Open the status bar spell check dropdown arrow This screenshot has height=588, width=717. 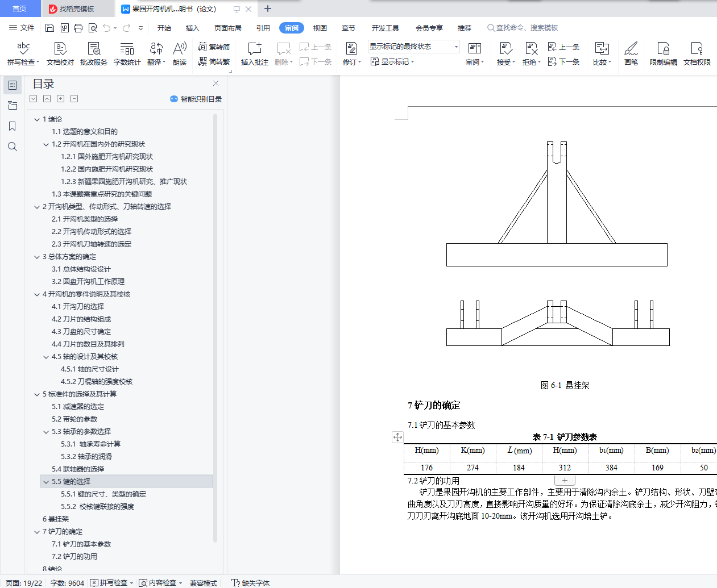(x=131, y=583)
